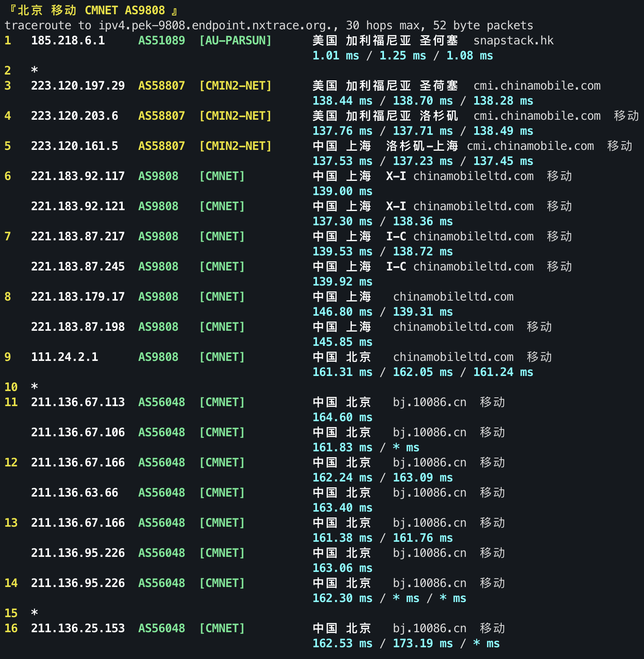
Task: Click the [AU-PARSUN] network tag
Action: point(235,41)
